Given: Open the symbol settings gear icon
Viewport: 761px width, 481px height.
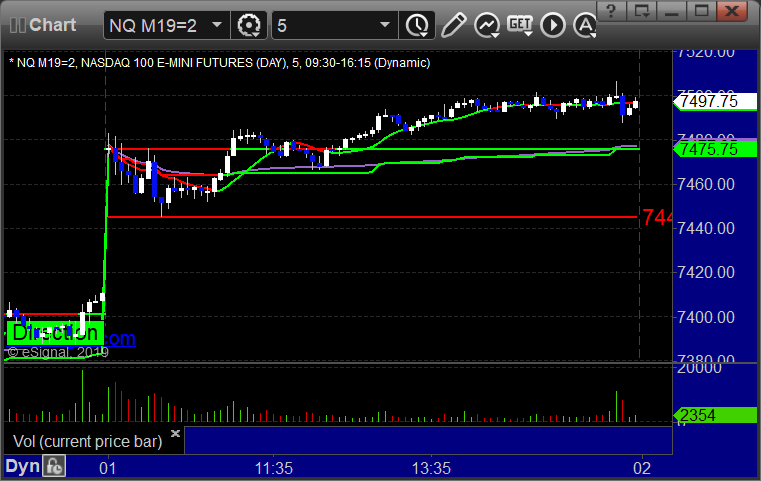Looking at the screenshot, I should click(249, 25).
